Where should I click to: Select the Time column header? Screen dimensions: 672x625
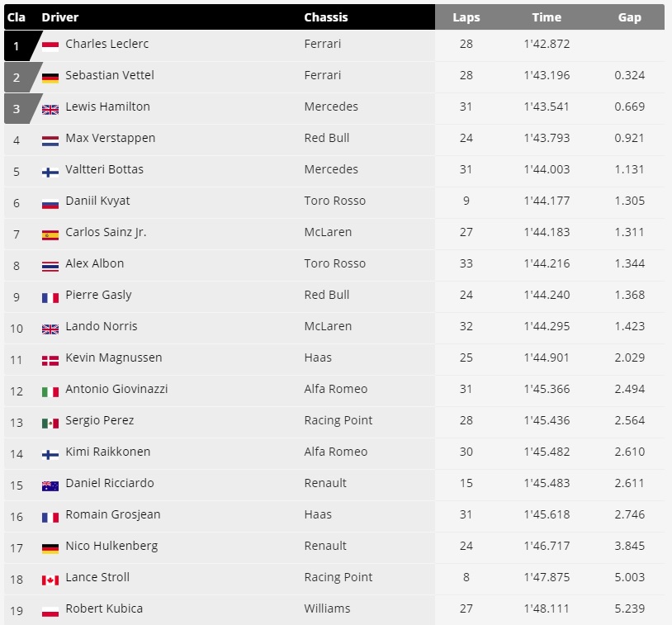tap(547, 17)
